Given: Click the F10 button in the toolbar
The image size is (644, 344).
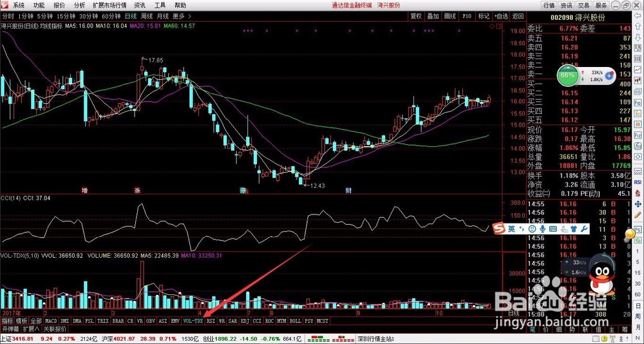Looking at the screenshot, I should coord(466,17).
